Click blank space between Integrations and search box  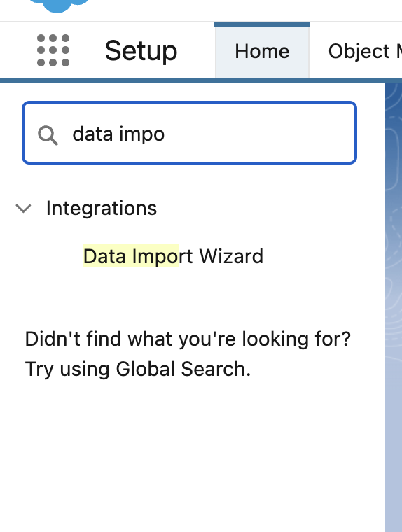tap(190, 180)
